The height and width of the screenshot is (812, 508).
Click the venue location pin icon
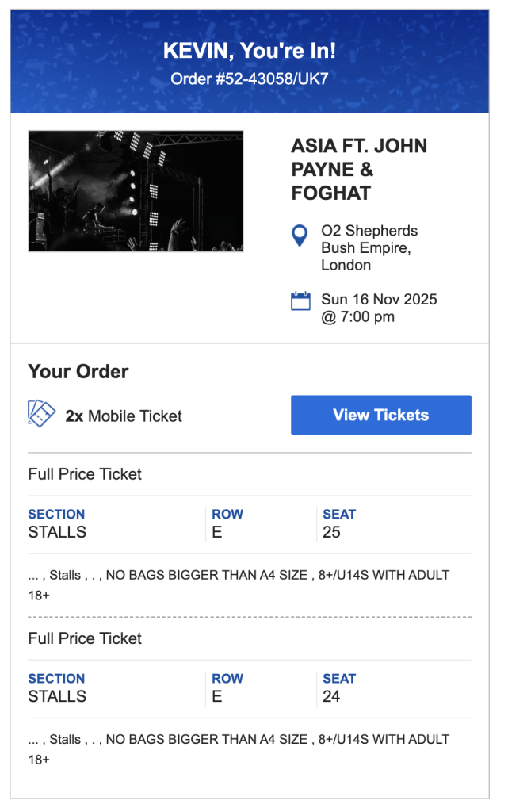tap(300, 235)
